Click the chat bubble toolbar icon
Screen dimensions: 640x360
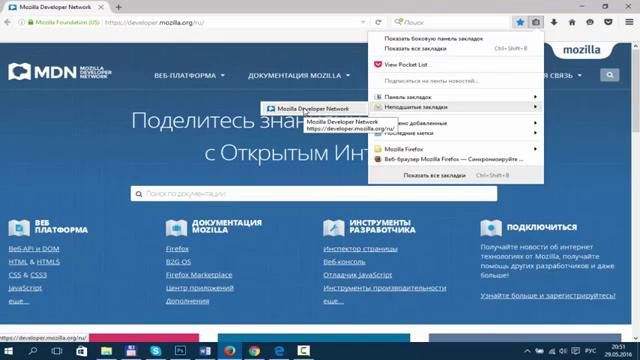590,22
